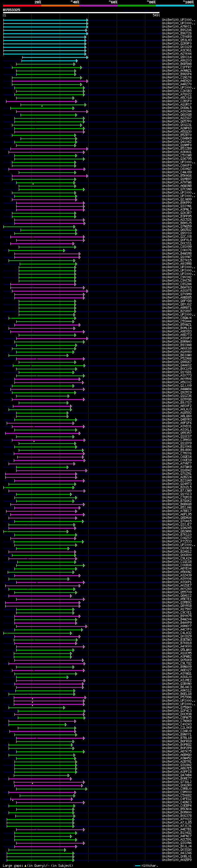Open hit UniRef100_Q2R9F0
This screenshot has height=868, width=197.
[177, 43]
